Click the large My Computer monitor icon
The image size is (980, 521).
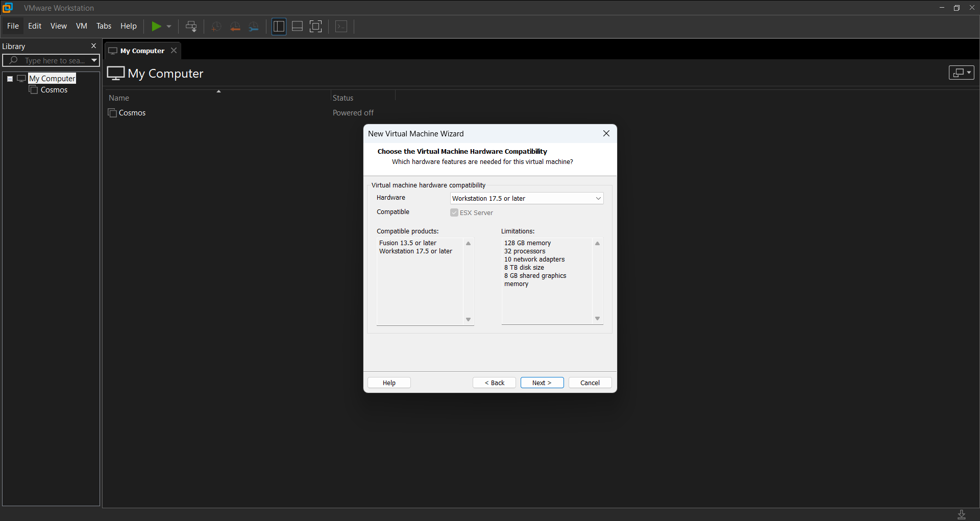click(x=116, y=73)
